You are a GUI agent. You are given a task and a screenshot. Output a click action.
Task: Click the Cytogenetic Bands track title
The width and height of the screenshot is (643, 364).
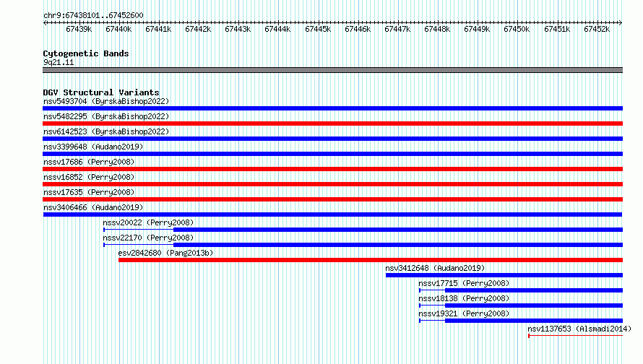86,53
